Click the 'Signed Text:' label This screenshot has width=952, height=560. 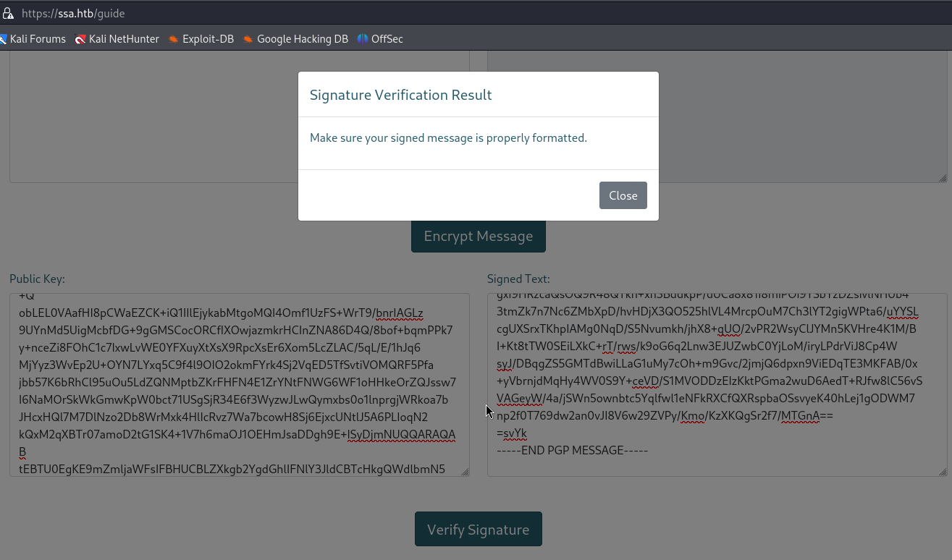tap(518, 279)
